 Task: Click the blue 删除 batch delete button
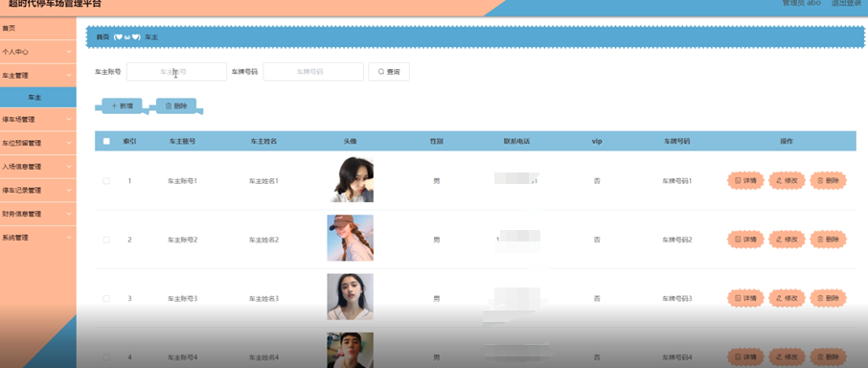[x=176, y=105]
